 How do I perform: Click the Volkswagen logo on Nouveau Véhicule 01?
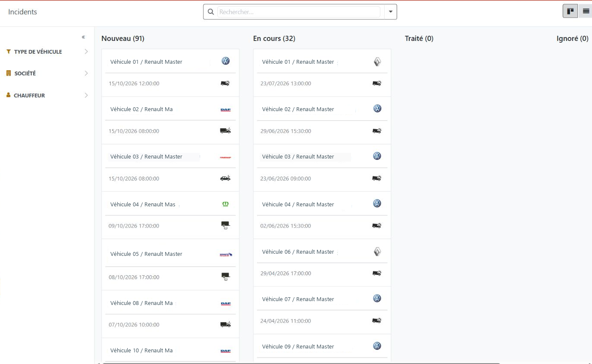pyautogui.click(x=226, y=61)
